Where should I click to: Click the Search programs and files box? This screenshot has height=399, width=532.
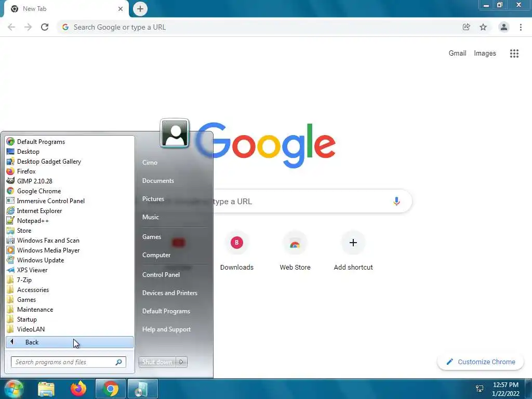[x=68, y=362]
